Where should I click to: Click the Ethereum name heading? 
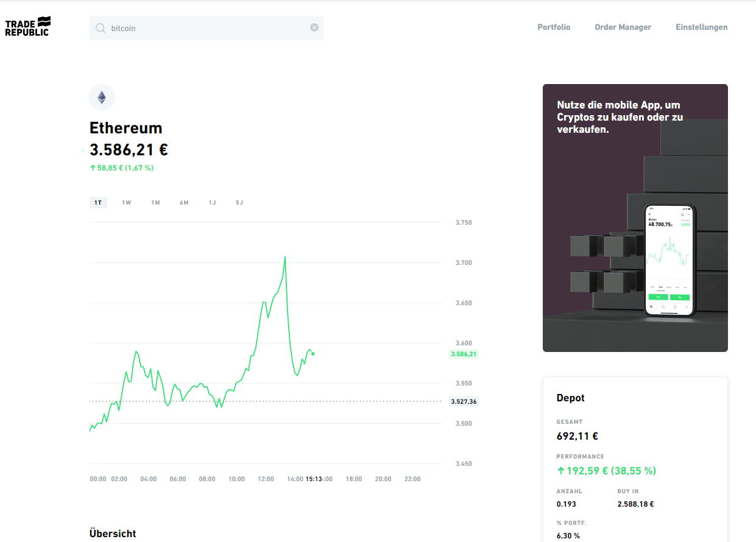coord(126,128)
